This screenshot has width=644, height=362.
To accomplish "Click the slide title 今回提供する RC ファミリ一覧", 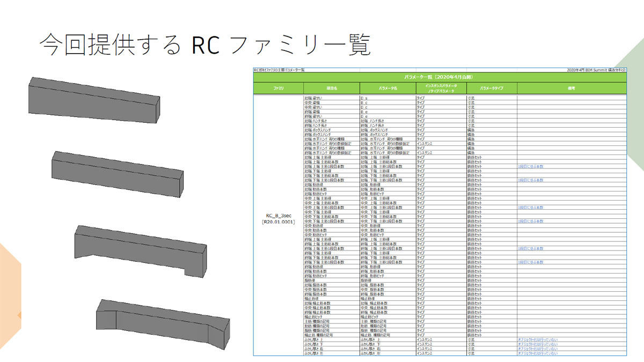I will click(x=206, y=46).
